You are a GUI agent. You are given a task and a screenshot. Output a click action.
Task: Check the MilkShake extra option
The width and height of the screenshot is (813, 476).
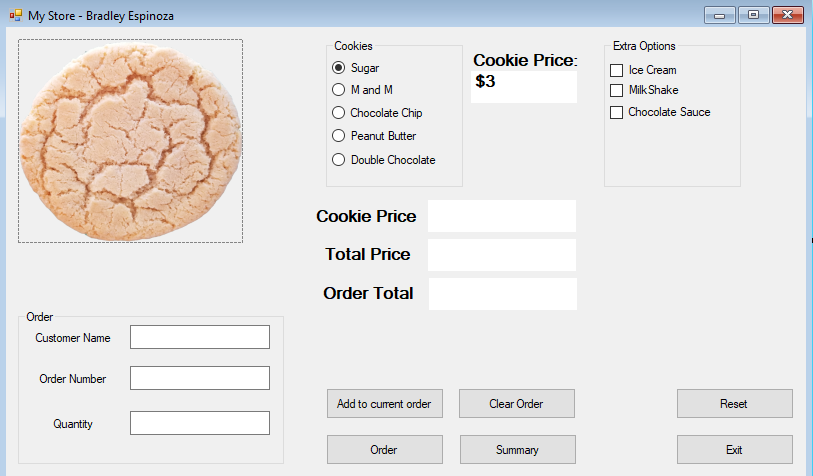[x=617, y=91]
